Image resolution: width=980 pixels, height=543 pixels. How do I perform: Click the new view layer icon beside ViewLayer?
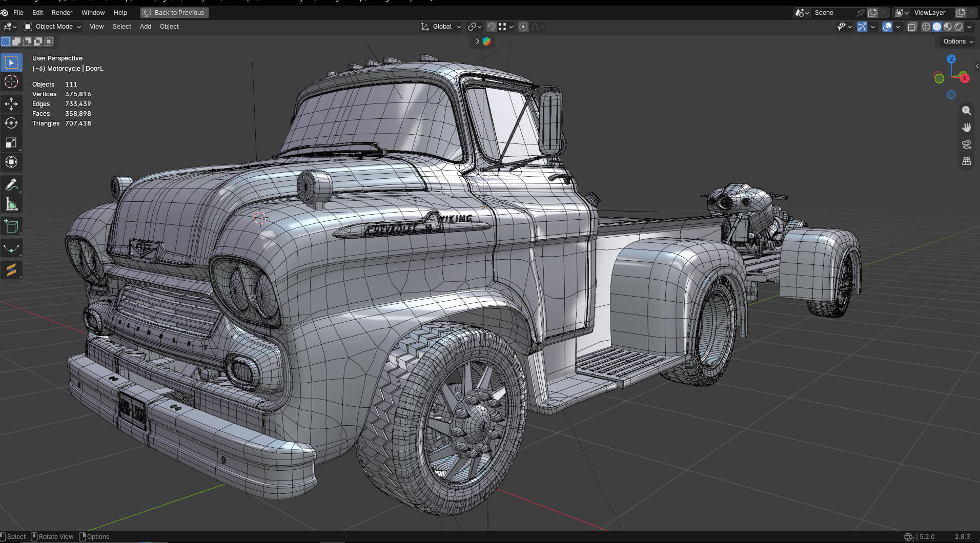tap(961, 12)
